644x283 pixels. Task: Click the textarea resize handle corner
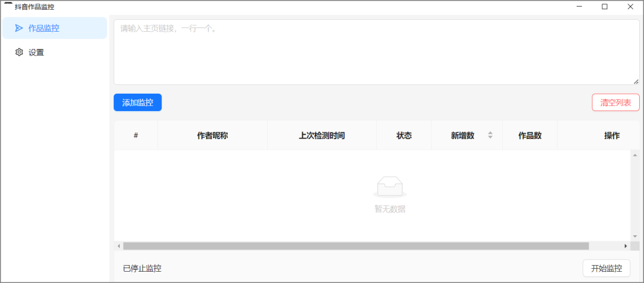636,81
